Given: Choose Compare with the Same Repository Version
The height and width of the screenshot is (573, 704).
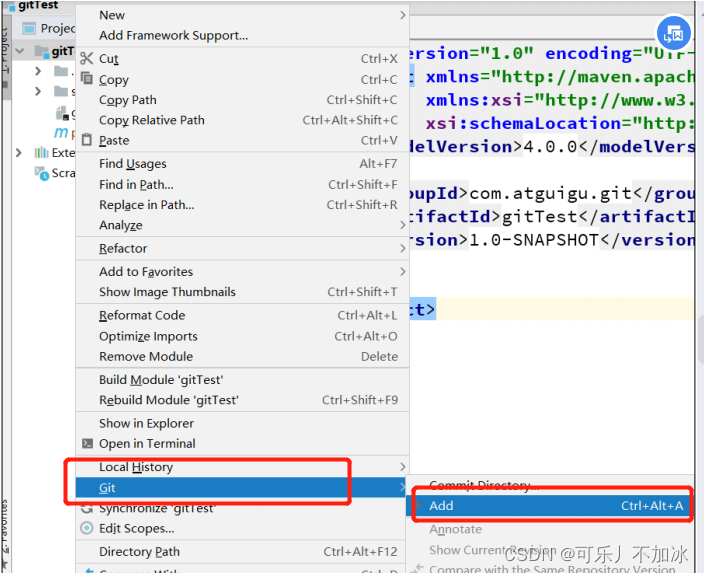Looking at the screenshot, I should click(x=550, y=568).
